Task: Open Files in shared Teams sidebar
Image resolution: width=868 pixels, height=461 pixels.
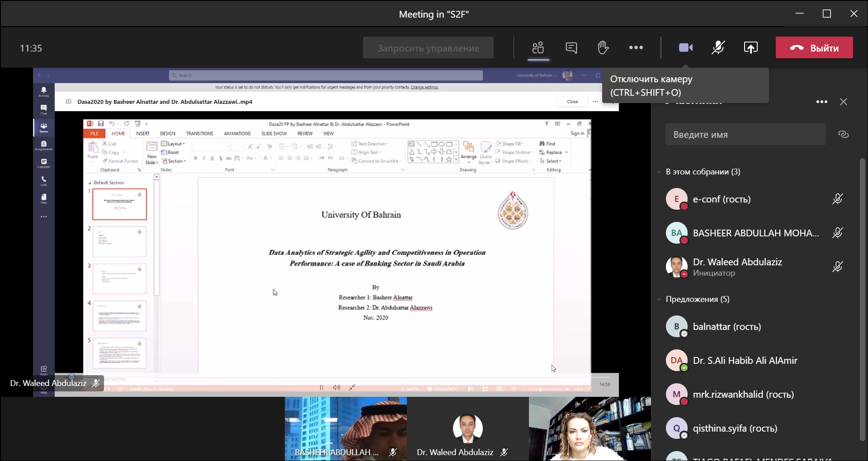Action: click(44, 199)
